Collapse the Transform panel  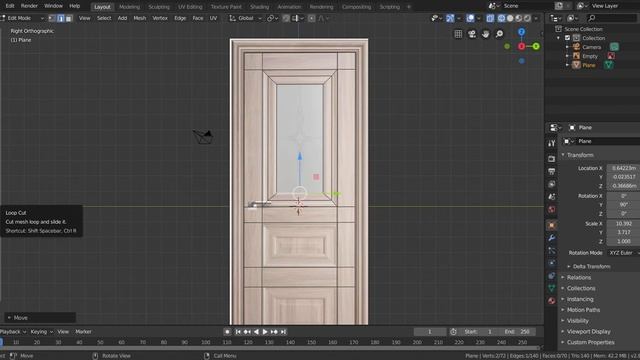point(580,155)
